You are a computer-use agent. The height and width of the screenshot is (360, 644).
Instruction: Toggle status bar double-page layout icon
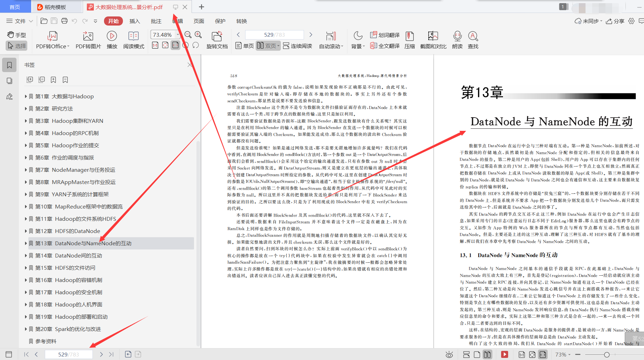point(487,354)
